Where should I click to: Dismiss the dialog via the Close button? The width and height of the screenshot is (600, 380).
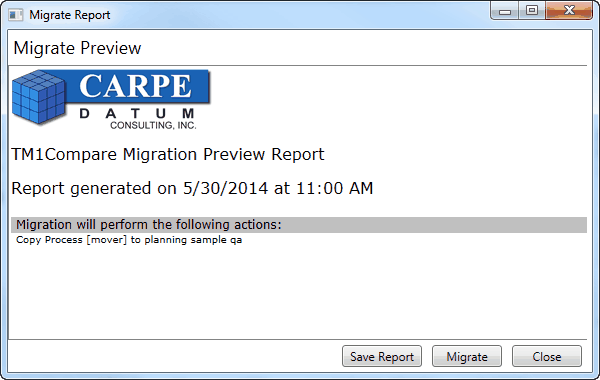(547, 356)
